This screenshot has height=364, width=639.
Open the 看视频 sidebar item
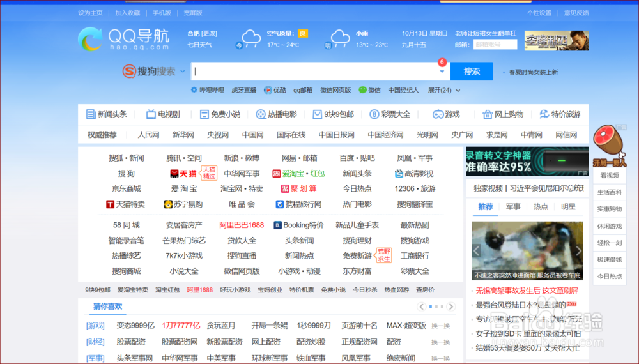point(610,176)
